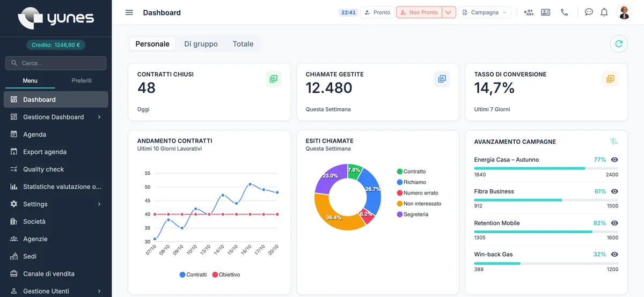Switch to the Di gruppo tab
This screenshot has height=297, width=644.
point(201,44)
